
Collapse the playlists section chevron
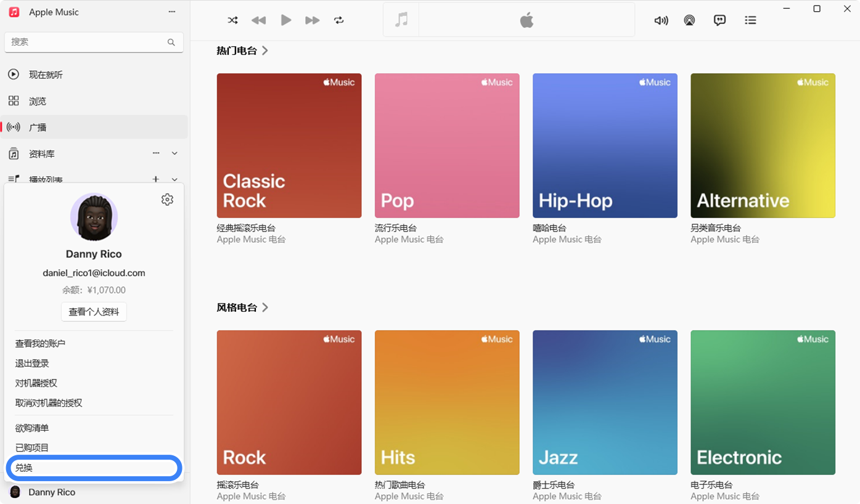coord(174,179)
